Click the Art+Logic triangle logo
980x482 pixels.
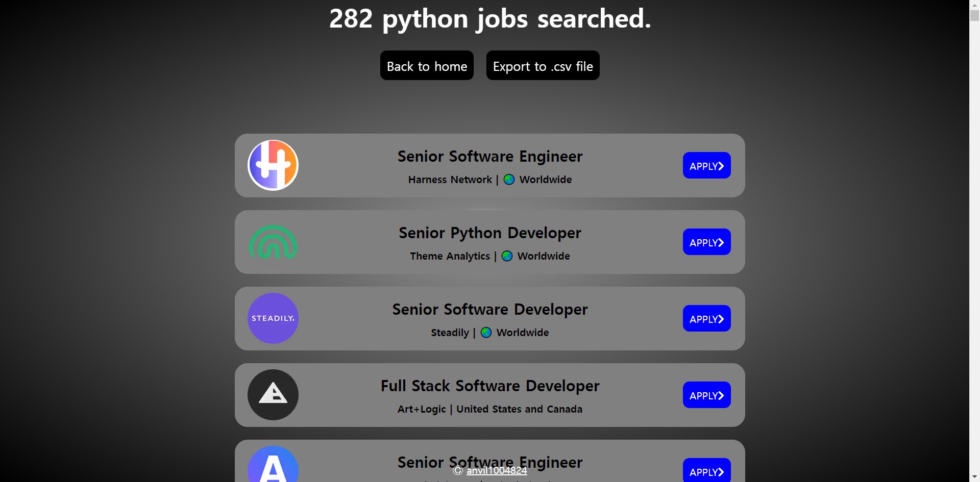pyautogui.click(x=273, y=395)
